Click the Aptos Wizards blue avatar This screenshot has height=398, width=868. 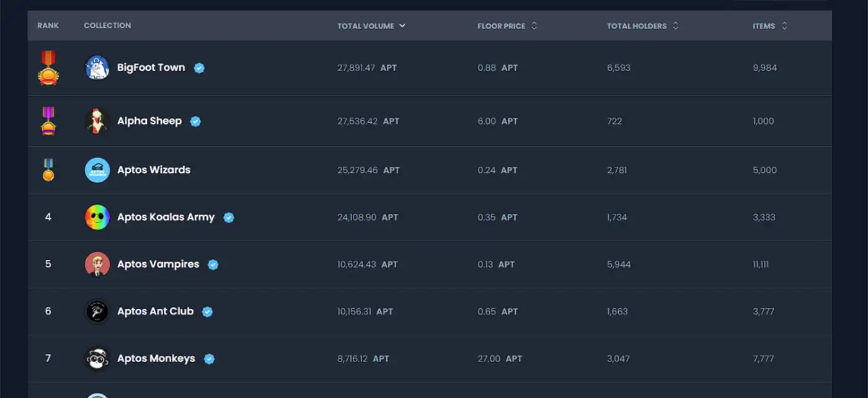coord(97,170)
